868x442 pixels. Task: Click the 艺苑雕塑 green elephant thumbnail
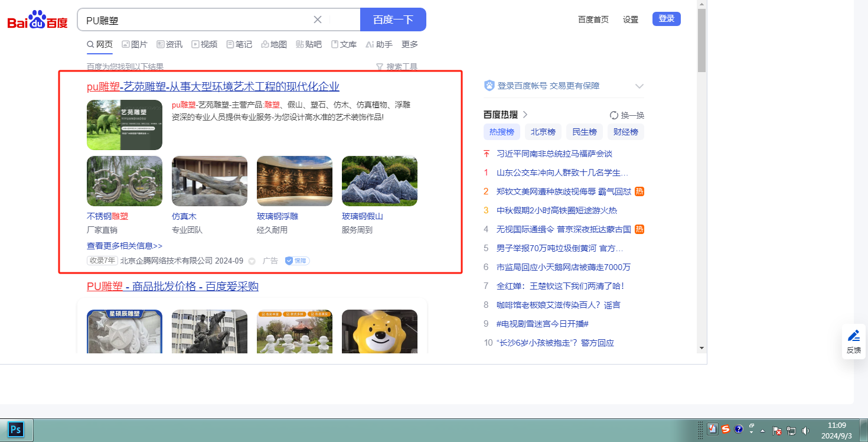[x=125, y=125]
